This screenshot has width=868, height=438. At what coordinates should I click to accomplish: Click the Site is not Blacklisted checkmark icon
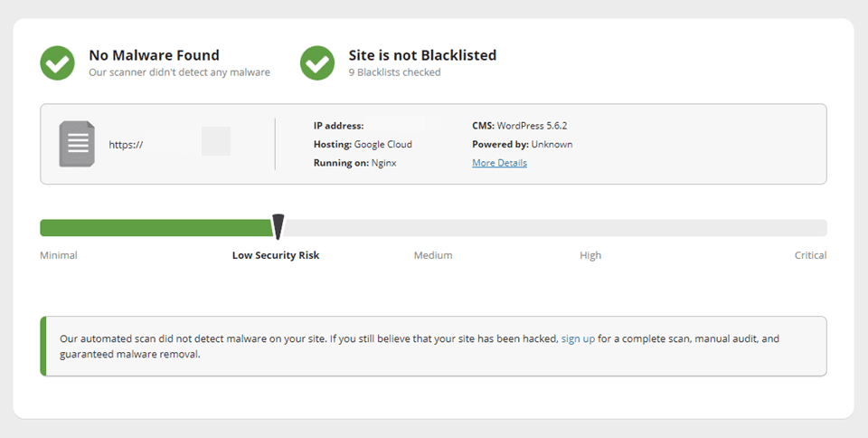coord(317,62)
